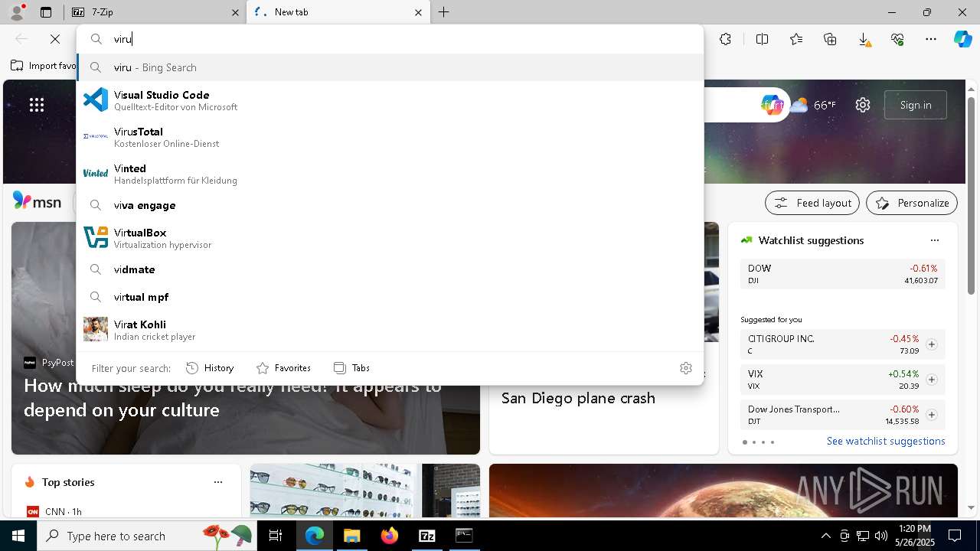Open the 66°F weather widget
Image resolution: width=980 pixels, height=551 pixels.
[813, 105]
